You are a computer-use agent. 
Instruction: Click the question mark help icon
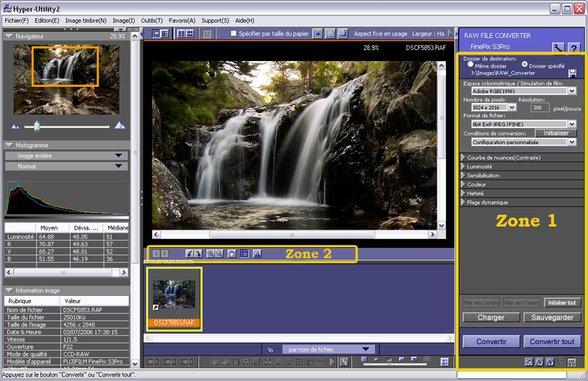point(573,48)
